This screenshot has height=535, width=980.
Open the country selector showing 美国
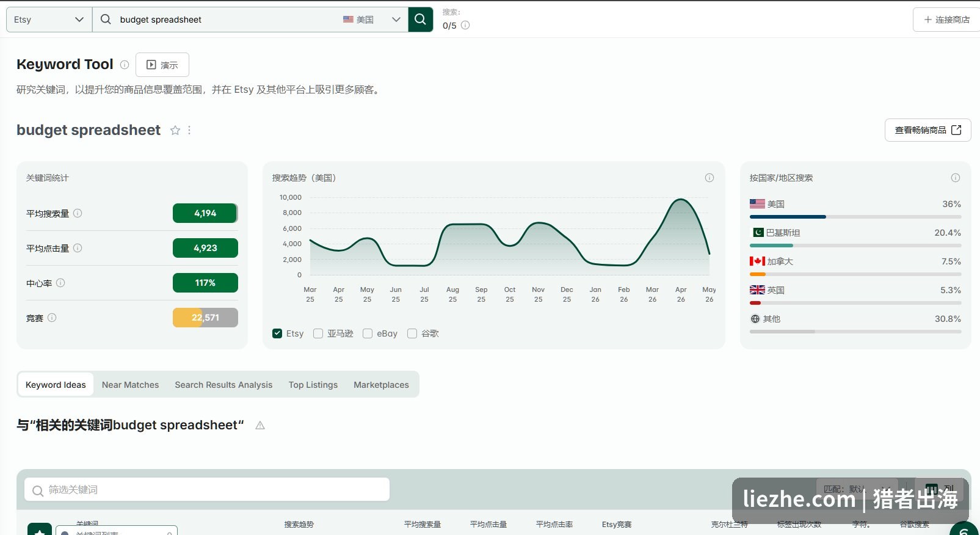click(x=372, y=20)
